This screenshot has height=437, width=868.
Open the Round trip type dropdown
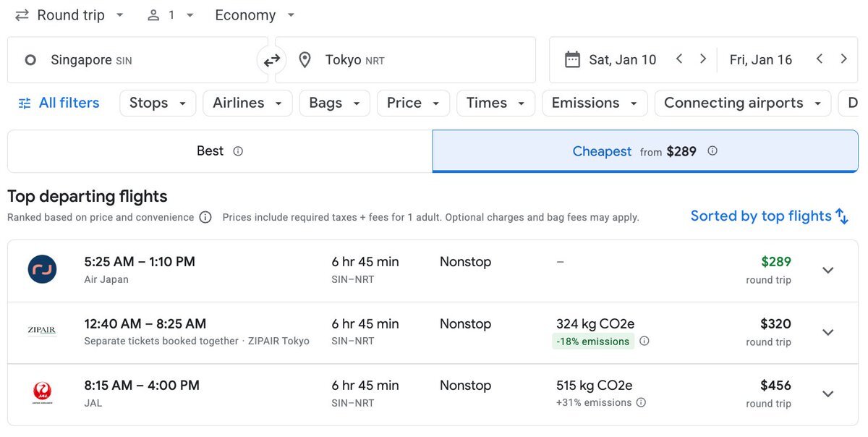pyautogui.click(x=70, y=15)
